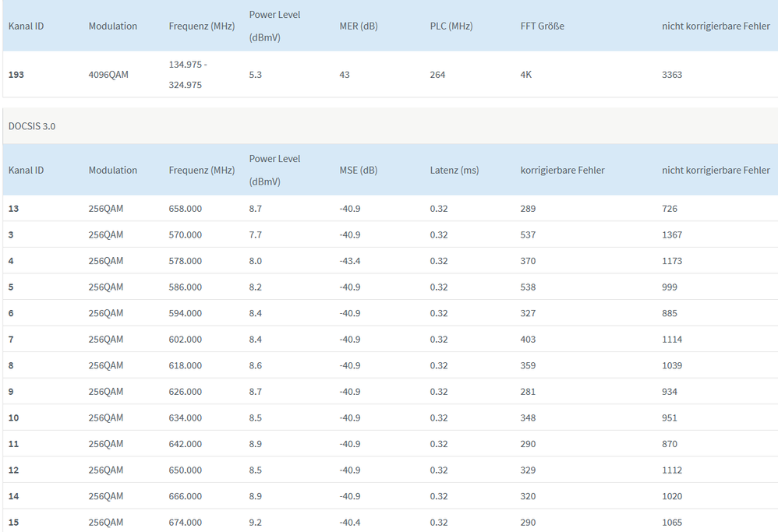
Task: Click the 4K FFT size value
Action: click(x=526, y=75)
